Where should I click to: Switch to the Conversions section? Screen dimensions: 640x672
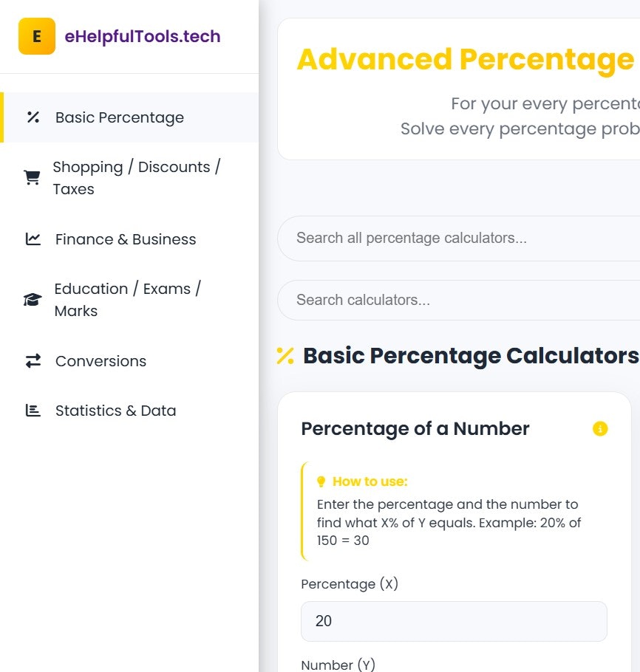click(101, 360)
